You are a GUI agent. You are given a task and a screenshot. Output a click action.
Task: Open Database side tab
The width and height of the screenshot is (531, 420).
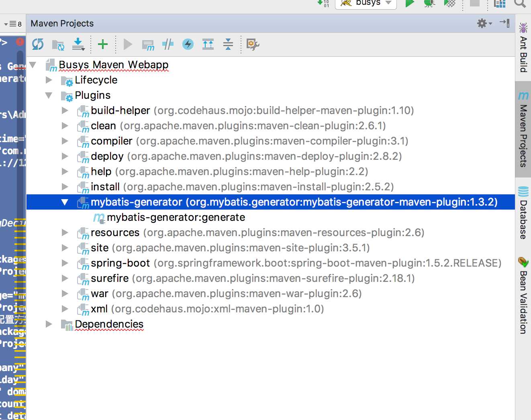click(x=523, y=213)
